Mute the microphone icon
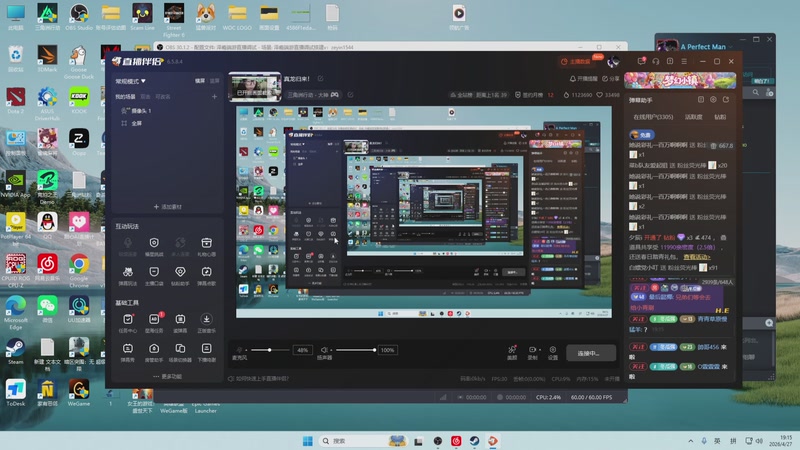Screen dimensions: 800x450 [x=239, y=349]
